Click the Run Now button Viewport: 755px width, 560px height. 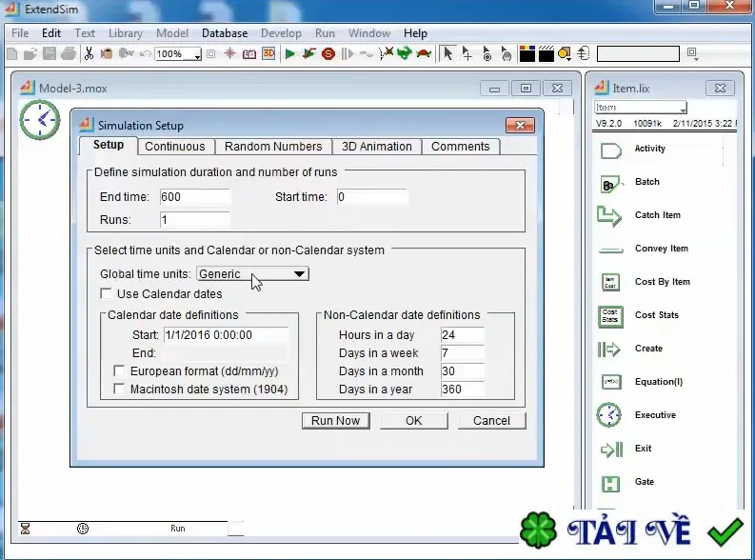pyautogui.click(x=336, y=420)
